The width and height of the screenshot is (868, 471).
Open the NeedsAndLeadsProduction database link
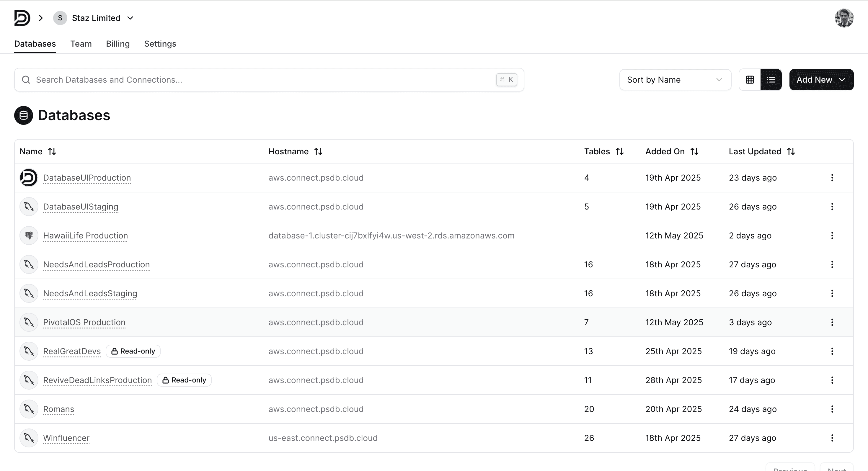tap(96, 264)
